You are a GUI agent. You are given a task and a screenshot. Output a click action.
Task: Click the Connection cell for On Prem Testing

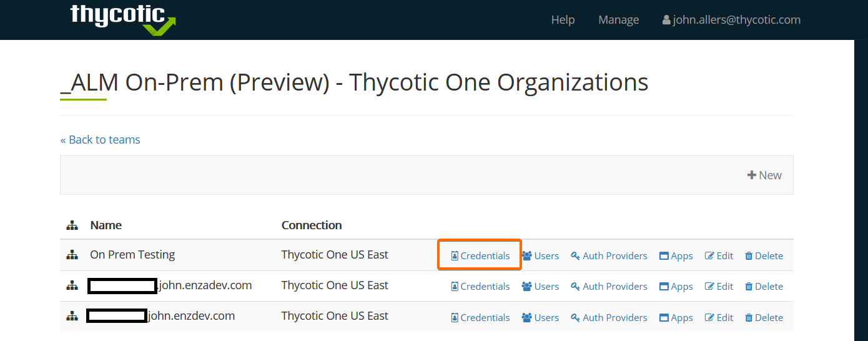(x=335, y=255)
